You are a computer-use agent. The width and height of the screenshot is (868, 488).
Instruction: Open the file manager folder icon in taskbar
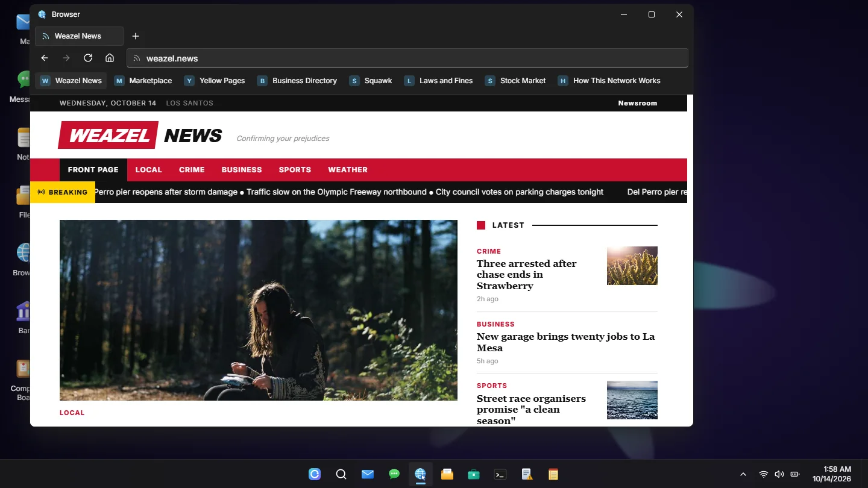(447, 474)
